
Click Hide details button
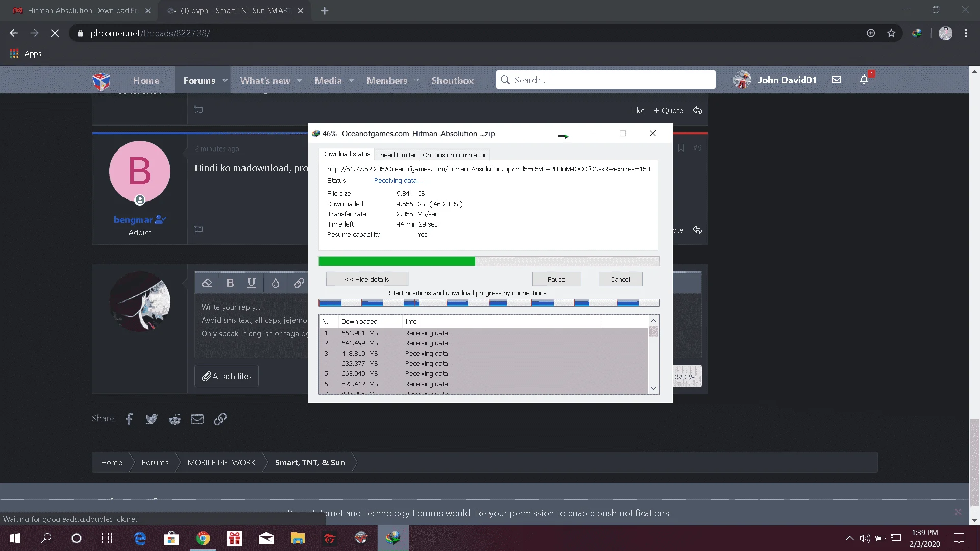(x=367, y=280)
